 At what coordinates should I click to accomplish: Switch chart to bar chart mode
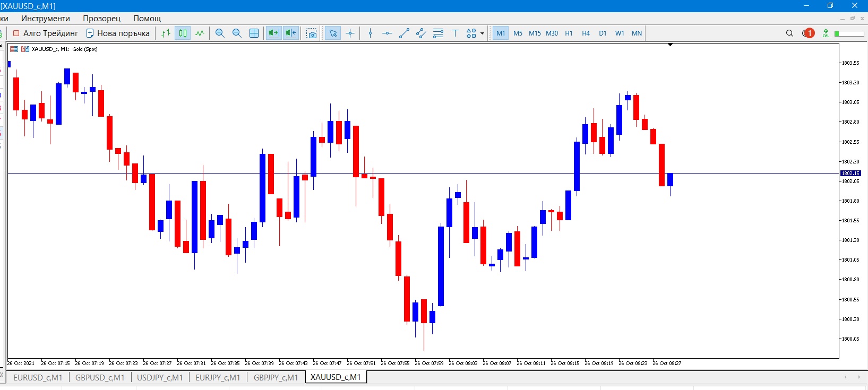coord(166,33)
